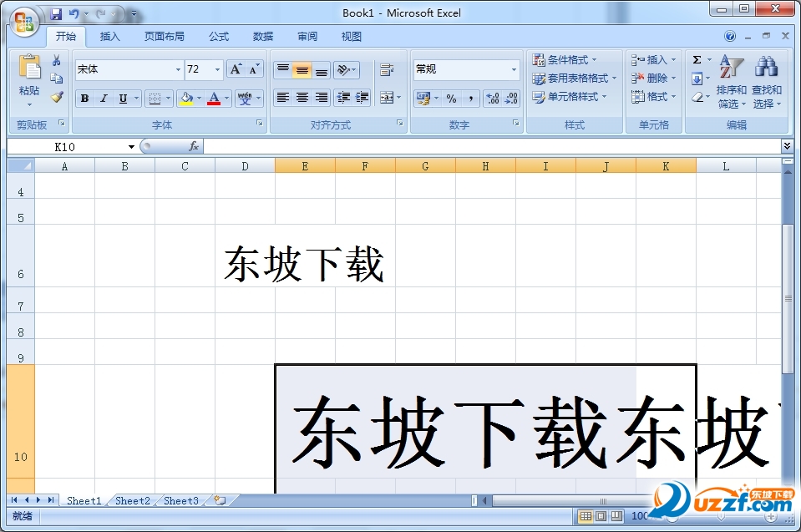Open format as table (套用表格格式) menu
The image size is (801, 532).
pyautogui.click(x=574, y=79)
